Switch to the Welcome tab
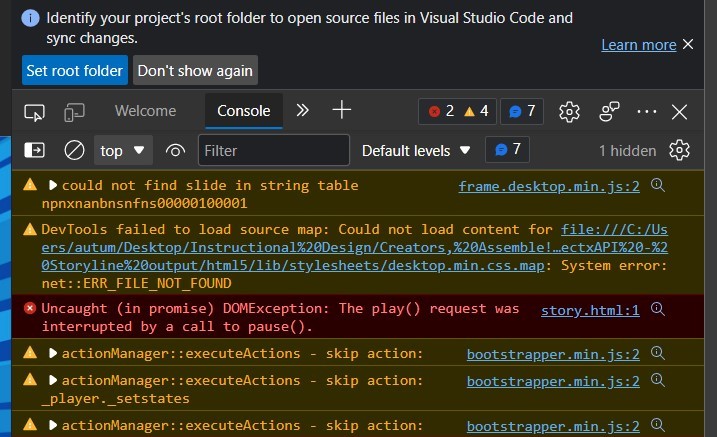Viewport: 717px width, 437px height. (145, 111)
